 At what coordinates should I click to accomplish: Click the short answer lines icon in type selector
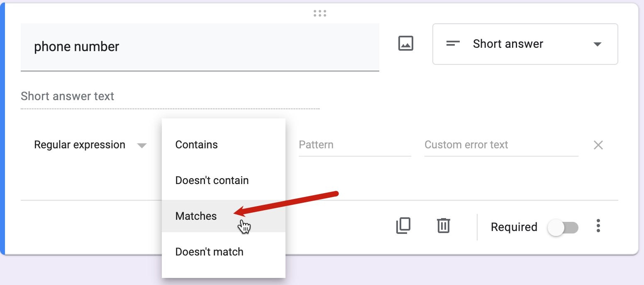453,44
